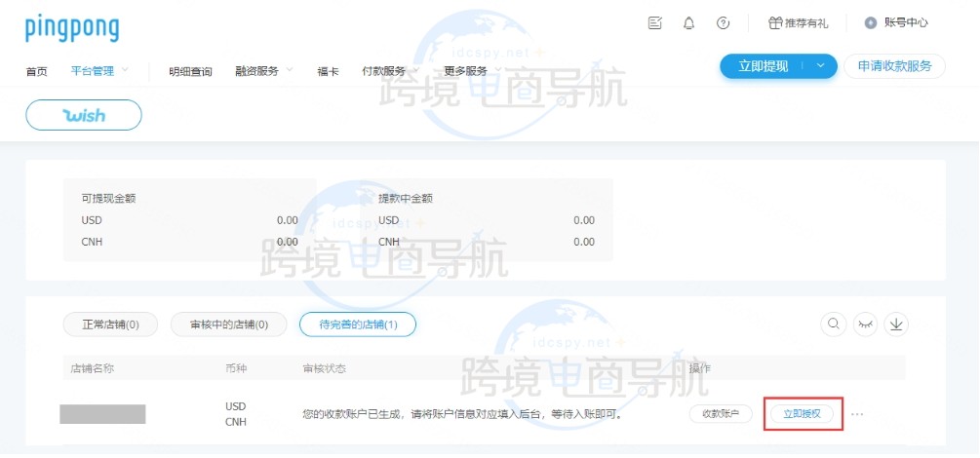This screenshot has width=980, height=458.
Task: Open 平台管理 menu
Action: coord(93,71)
